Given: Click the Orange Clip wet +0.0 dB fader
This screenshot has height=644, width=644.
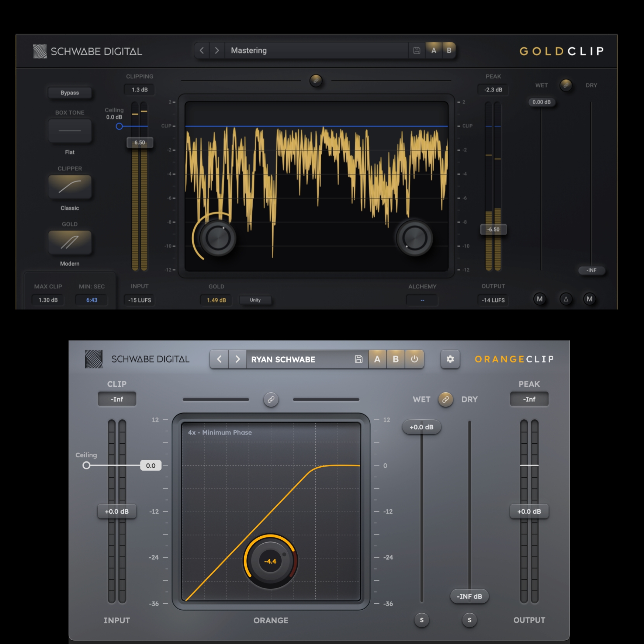Looking at the screenshot, I should coord(422,427).
